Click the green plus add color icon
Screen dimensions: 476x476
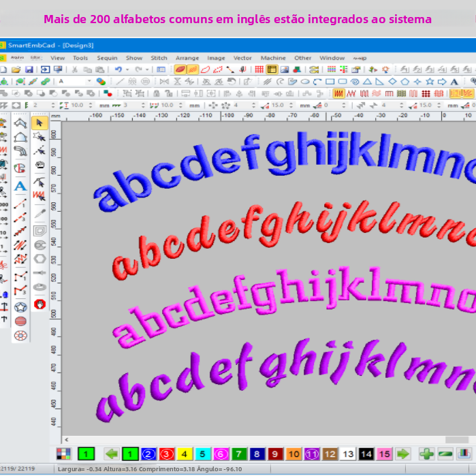coord(426,454)
